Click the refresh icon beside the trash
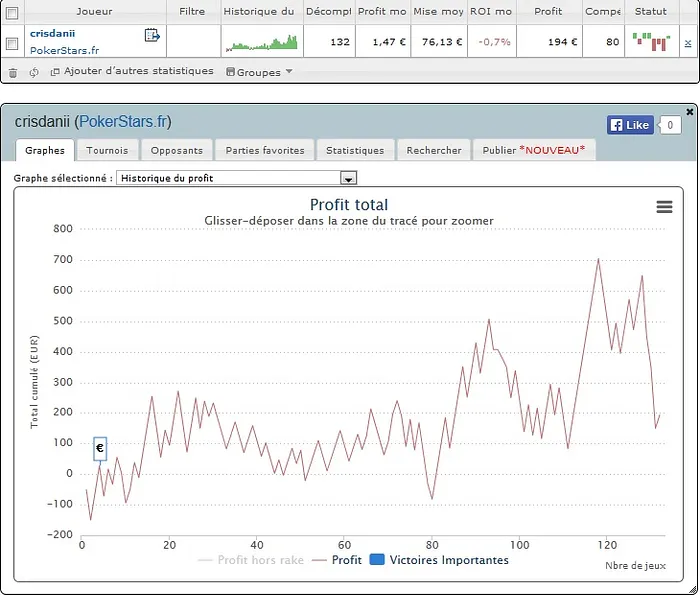700x595 pixels. (x=34, y=72)
